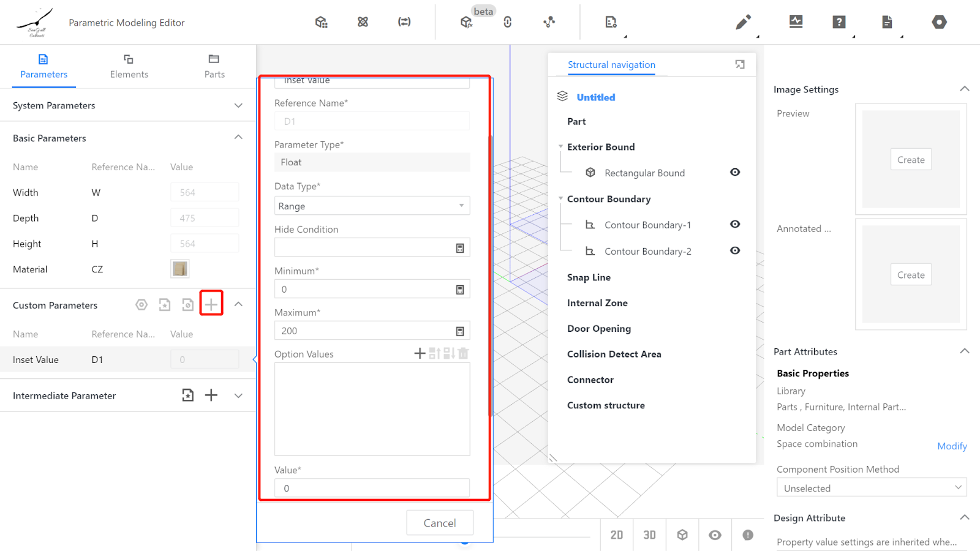Click the hexagon settings icon at top right
This screenshot has height=551, width=980.
pos(940,22)
